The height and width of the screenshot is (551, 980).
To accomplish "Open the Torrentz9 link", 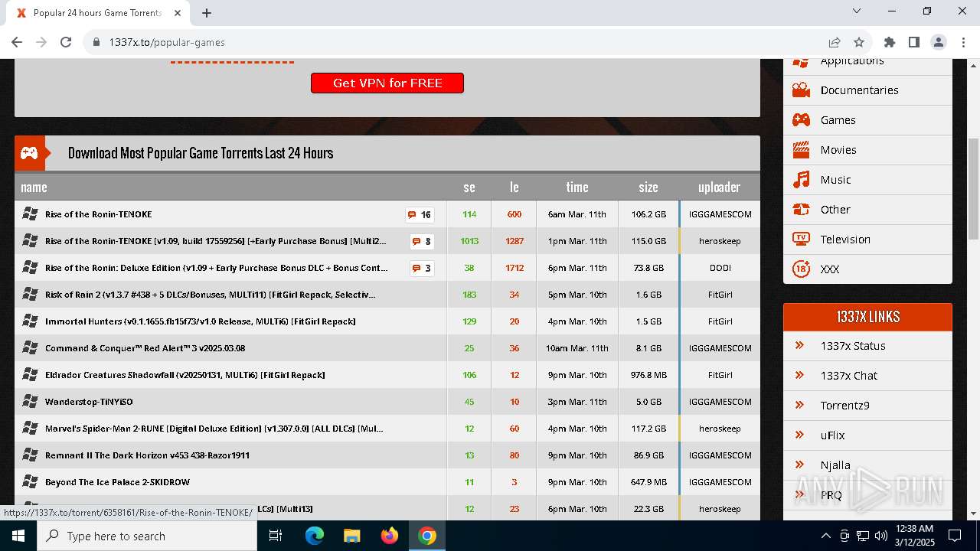I will (x=845, y=406).
